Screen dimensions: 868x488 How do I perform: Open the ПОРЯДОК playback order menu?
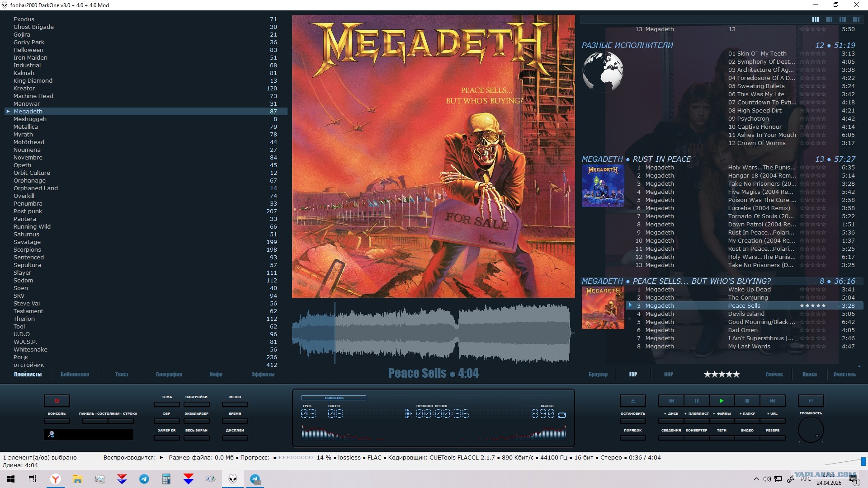(x=632, y=438)
